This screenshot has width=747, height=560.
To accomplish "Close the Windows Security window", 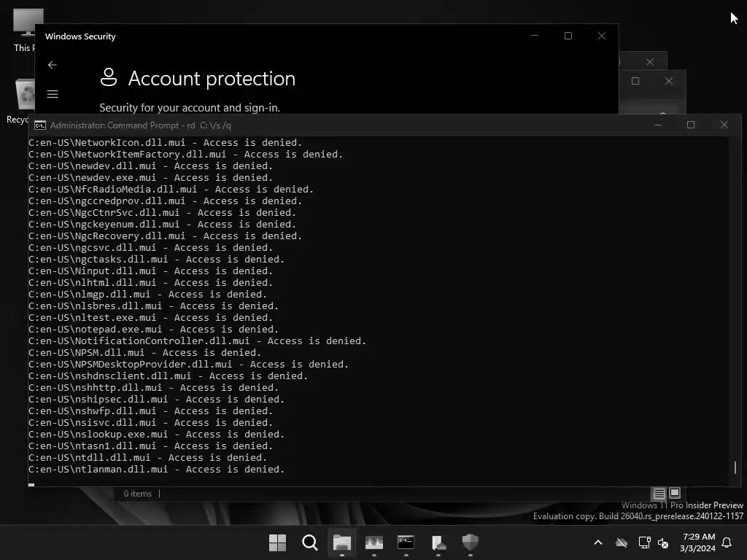I will (x=602, y=36).
